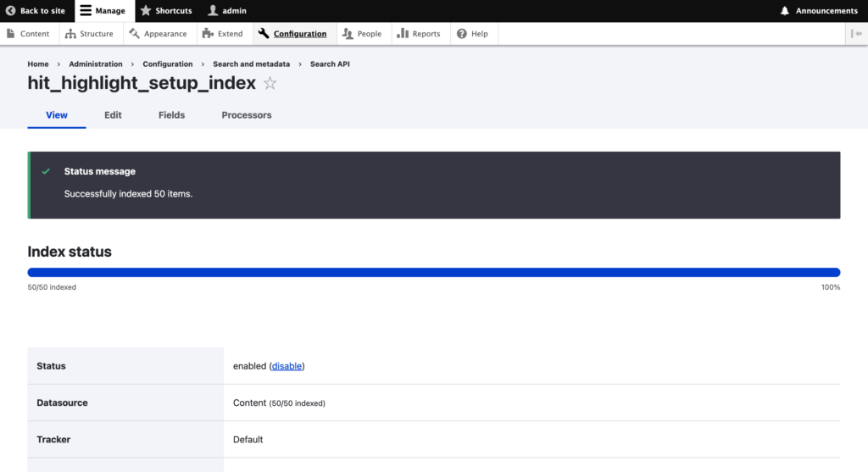868x472 pixels.
Task: Toggle the Manage hamburger menu
Action: pos(86,11)
